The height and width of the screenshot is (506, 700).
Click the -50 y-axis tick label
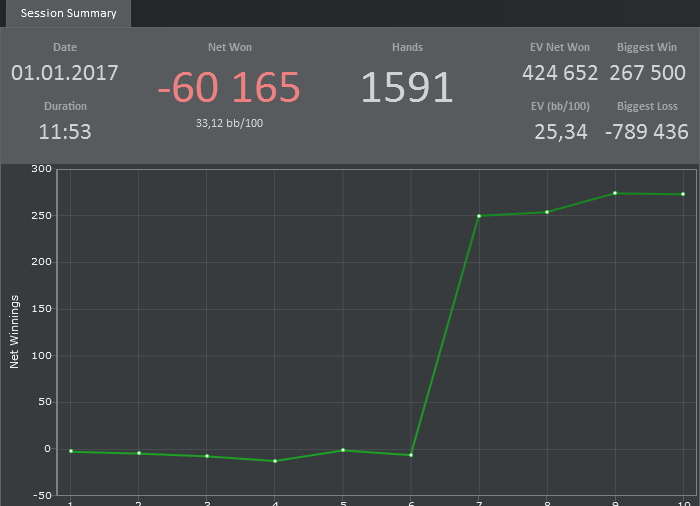[x=42, y=496]
